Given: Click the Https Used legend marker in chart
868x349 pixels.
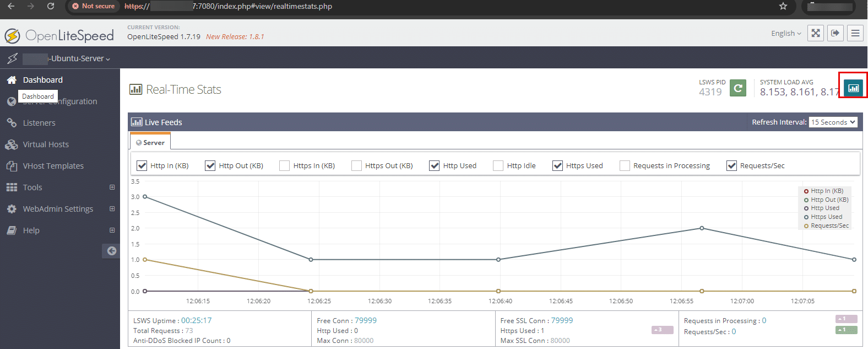Looking at the screenshot, I should (x=806, y=217).
